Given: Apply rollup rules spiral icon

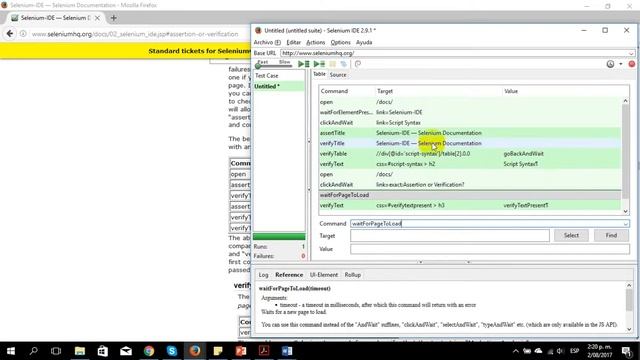Looking at the screenshot, I should [x=358, y=64].
